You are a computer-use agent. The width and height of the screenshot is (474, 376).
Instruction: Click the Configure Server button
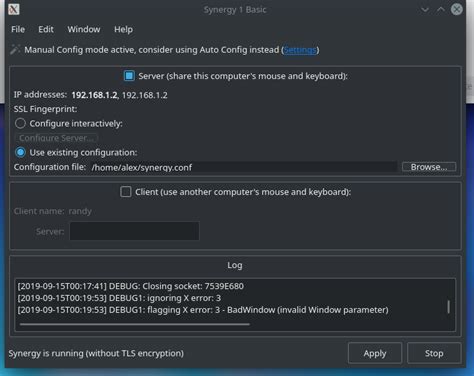(56, 138)
